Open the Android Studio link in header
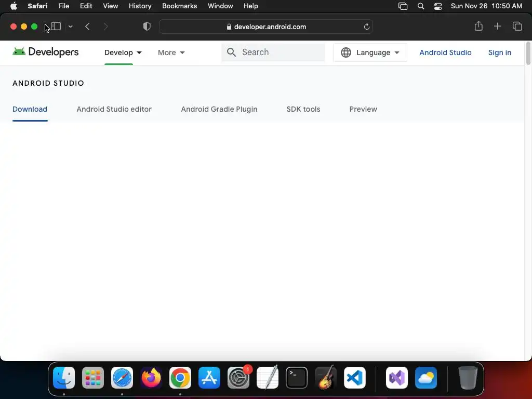 445,52
